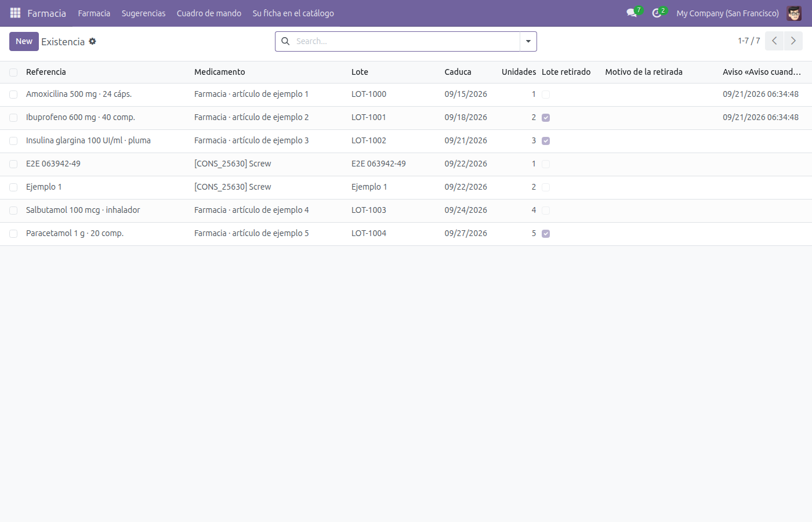Screen dimensions: 812x522
Task: Select the Ejemplo 1 row checkbox
Action: [13, 187]
